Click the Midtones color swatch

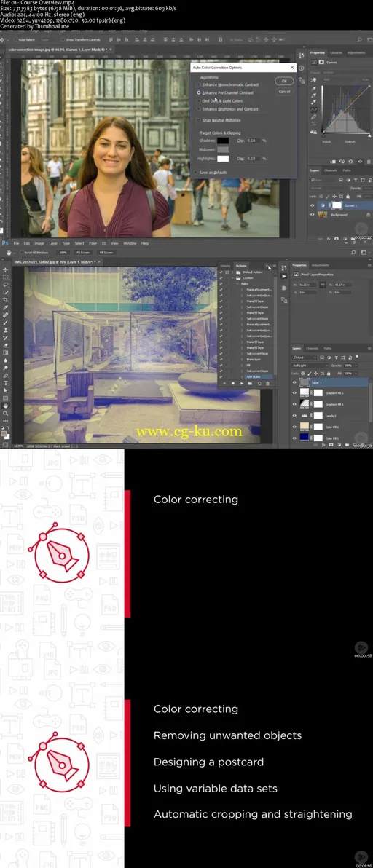[x=222, y=149]
